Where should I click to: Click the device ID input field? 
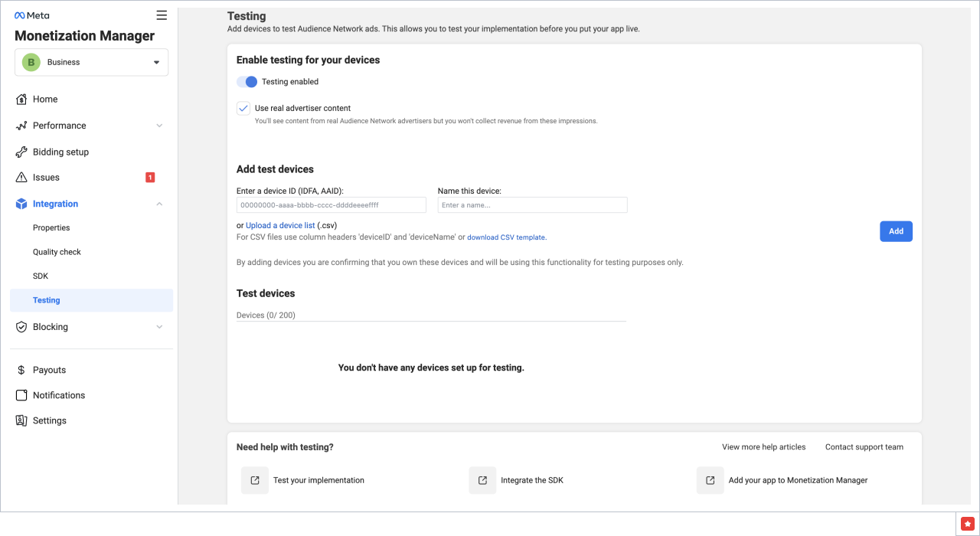[331, 205]
